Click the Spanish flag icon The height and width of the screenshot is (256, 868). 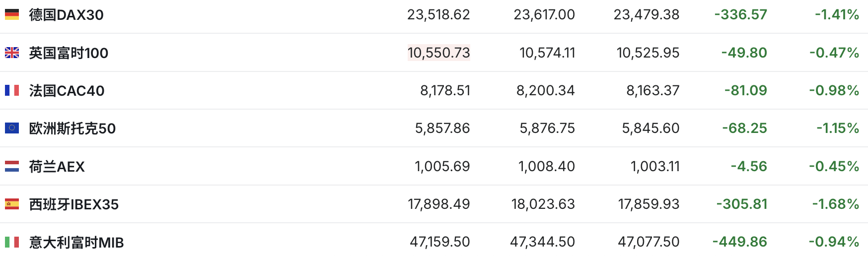coord(12,204)
